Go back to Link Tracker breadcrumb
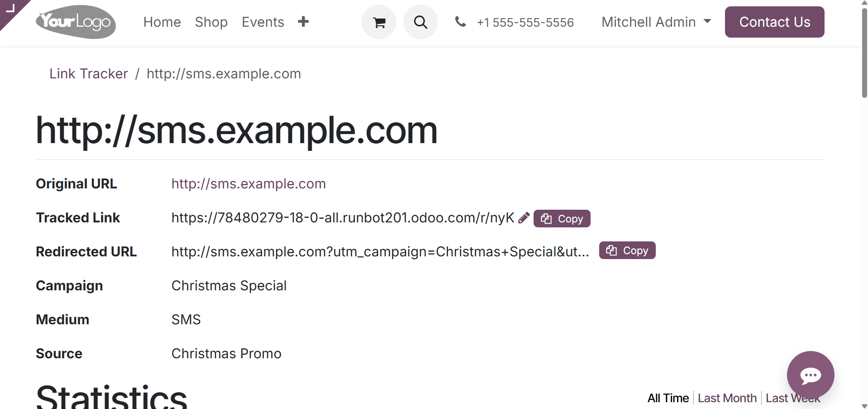 click(x=89, y=73)
